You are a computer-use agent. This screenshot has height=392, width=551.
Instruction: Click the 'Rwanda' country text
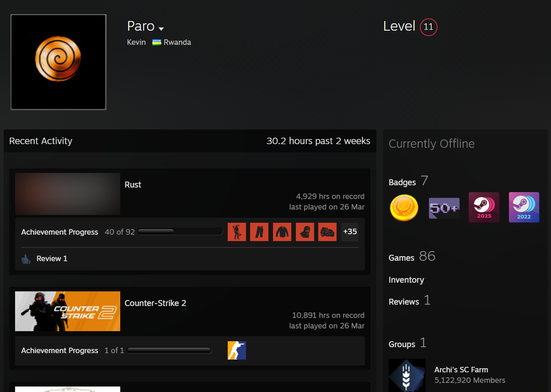(x=177, y=42)
